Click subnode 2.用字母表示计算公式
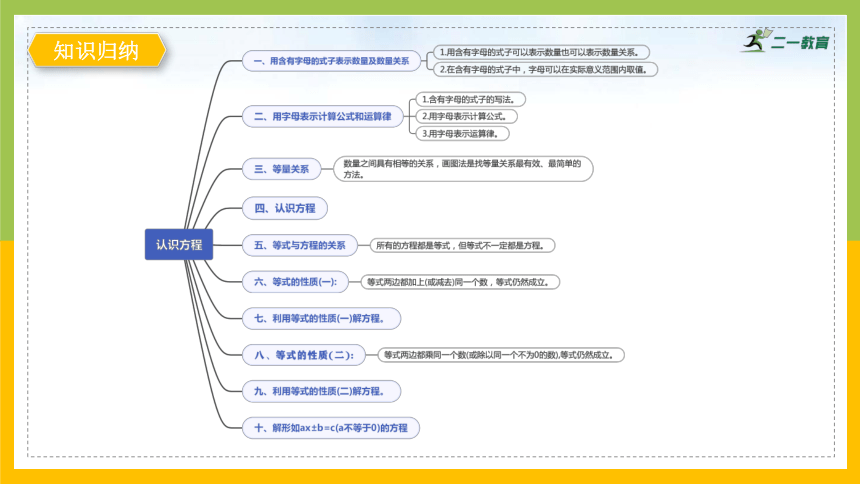The width and height of the screenshot is (860, 484). 466,116
